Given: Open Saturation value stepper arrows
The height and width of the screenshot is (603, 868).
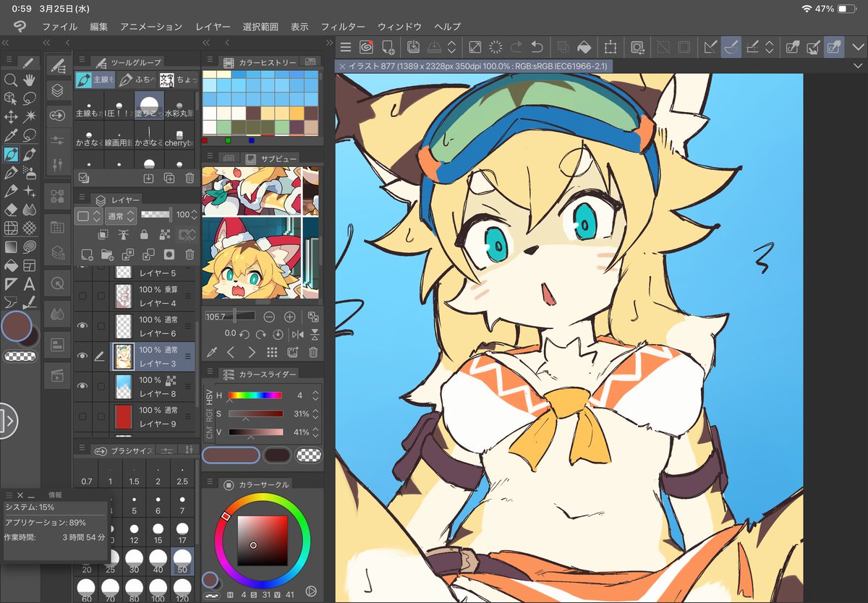Looking at the screenshot, I should 315,414.
